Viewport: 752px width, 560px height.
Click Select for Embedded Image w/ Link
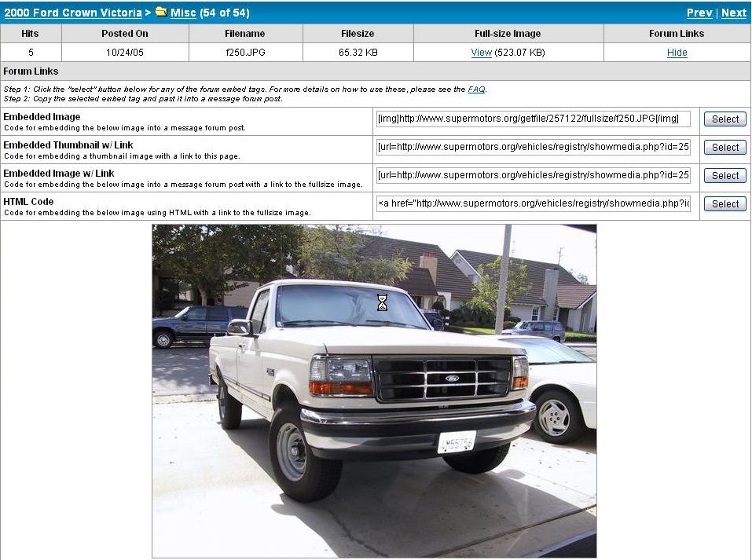pyautogui.click(x=724, y=175)
